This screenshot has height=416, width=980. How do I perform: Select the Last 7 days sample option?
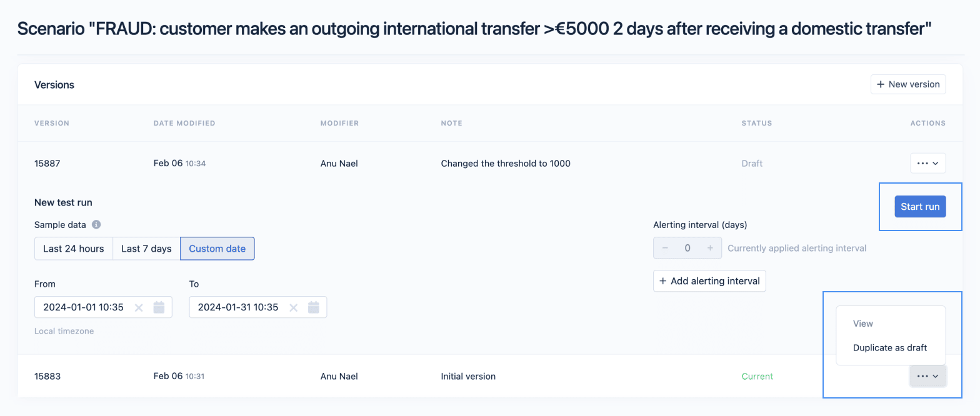click(146, 248)
